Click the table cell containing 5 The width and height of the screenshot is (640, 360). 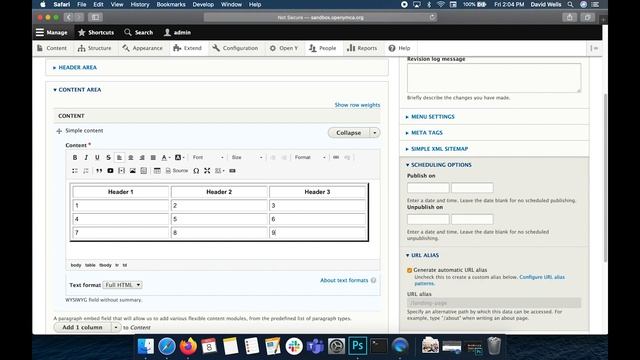tap(219, 219)
